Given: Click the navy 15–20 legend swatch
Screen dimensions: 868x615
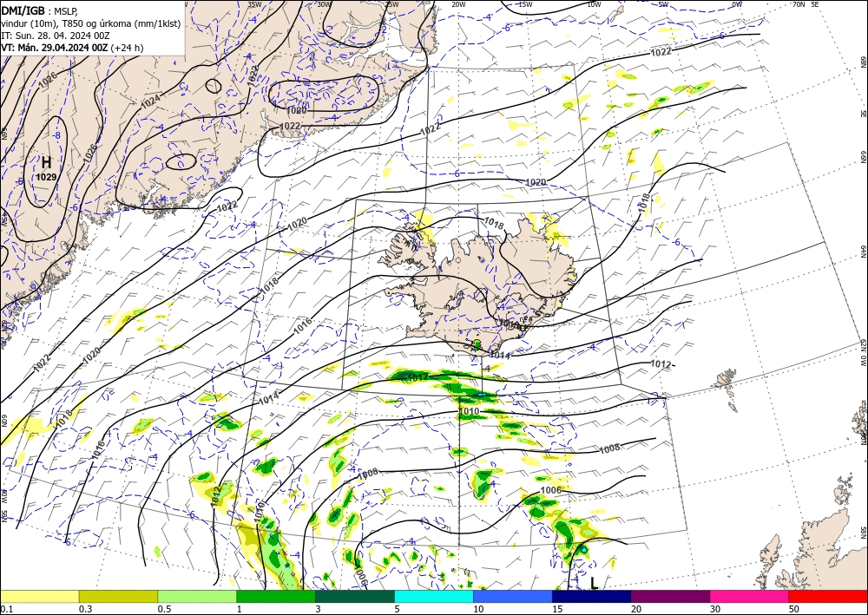Looking at the screenshot, I should coord(592,596).
